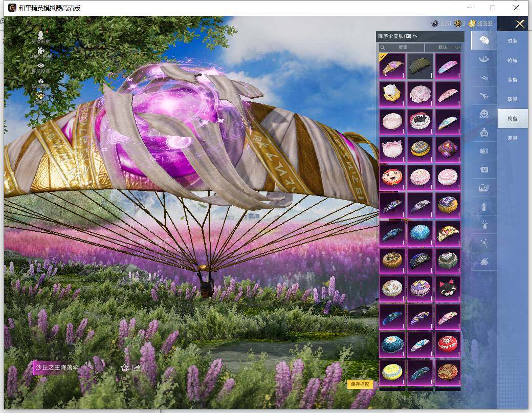Switch to the 载具 tab
The image size is (532, 413).
pos(513,99)
